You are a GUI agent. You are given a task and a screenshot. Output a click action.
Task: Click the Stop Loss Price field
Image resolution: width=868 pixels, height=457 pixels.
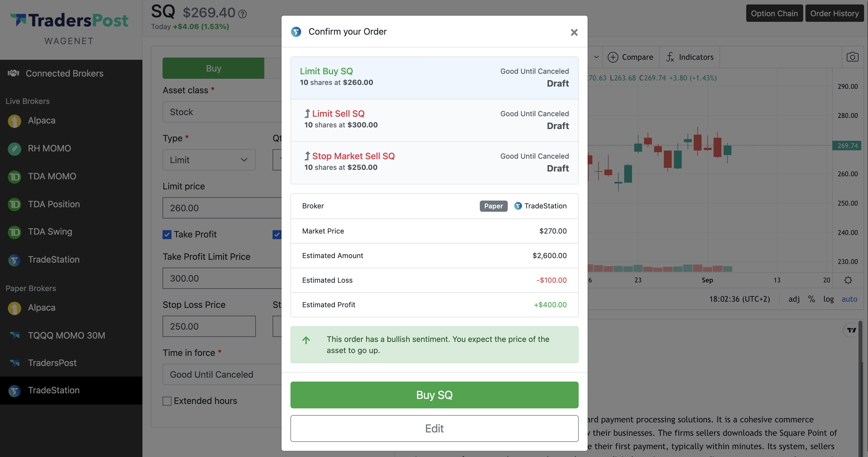(x=209, y=326)
